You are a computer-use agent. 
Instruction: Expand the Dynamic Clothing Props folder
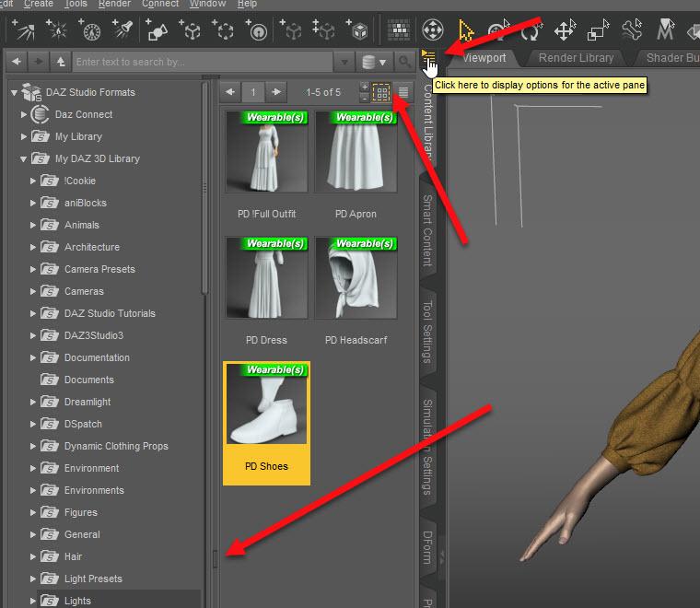point(32,446)
